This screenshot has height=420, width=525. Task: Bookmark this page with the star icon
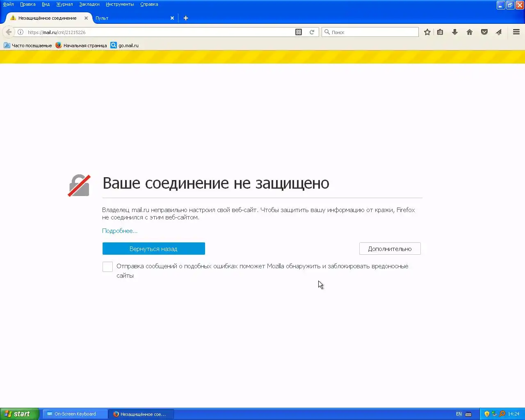pos(427,32)
